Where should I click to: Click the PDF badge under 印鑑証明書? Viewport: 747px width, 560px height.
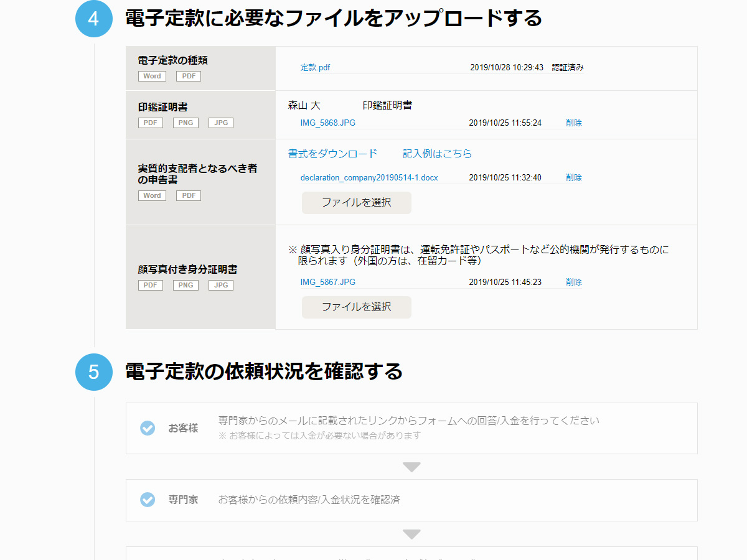[x=150, y=123]
